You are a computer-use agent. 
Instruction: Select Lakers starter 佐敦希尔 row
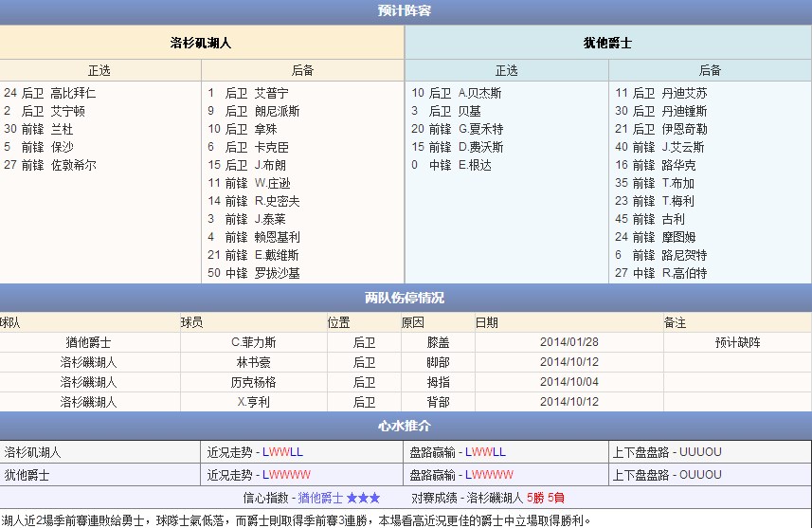click(x=49, y=165)
